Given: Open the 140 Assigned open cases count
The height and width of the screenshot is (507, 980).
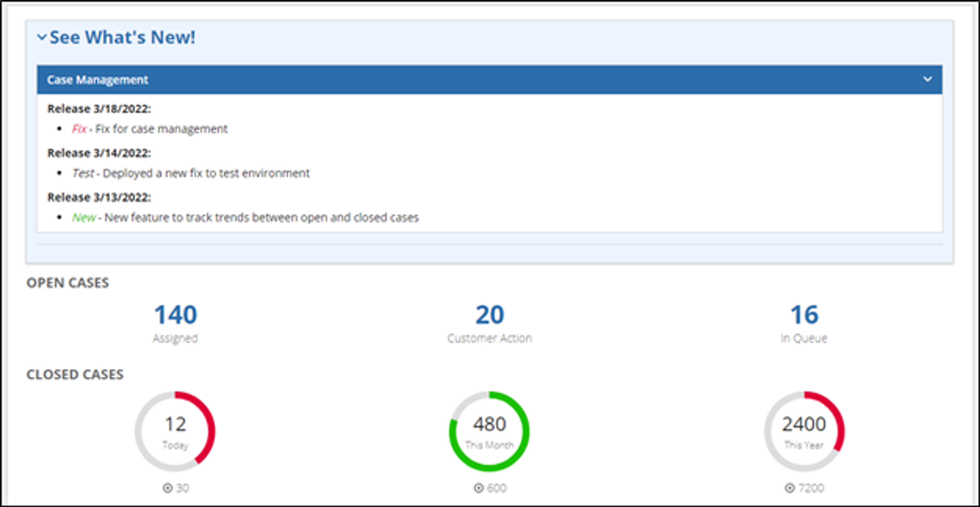Looking at the screenshot, I should coord(175,315).
